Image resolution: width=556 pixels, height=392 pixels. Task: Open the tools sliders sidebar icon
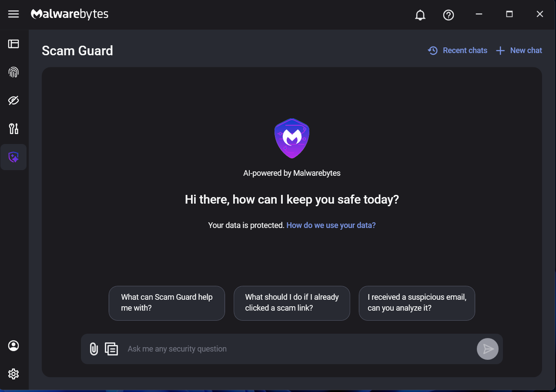tap(13, 129)
